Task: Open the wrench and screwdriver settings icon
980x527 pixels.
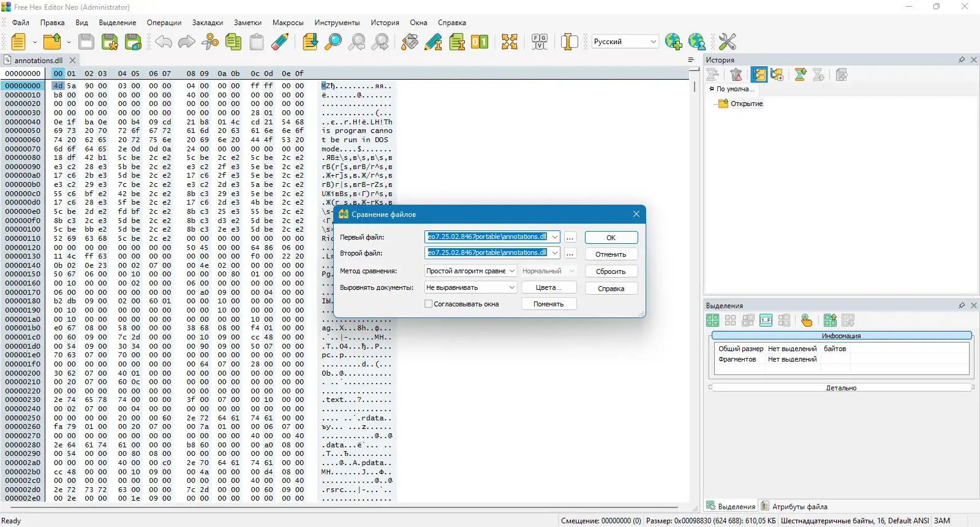Action: 727,42
